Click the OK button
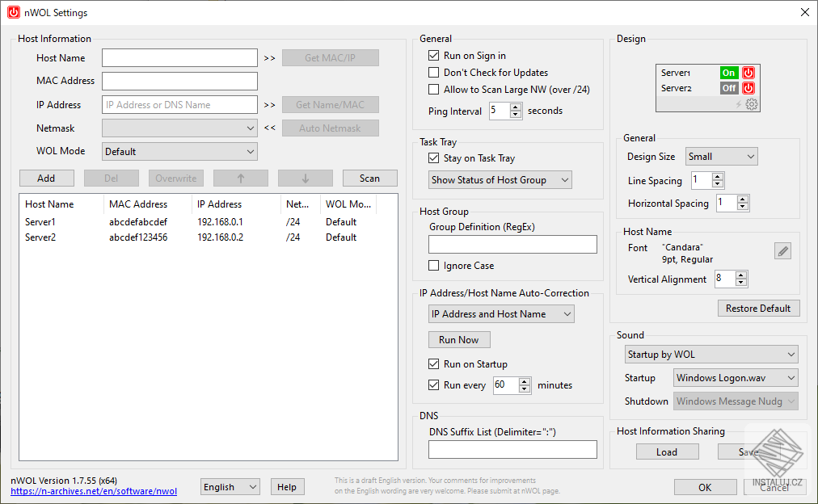The width and height of the screenshot is (818, 504). pyautogui.click(x=705, y=487)
